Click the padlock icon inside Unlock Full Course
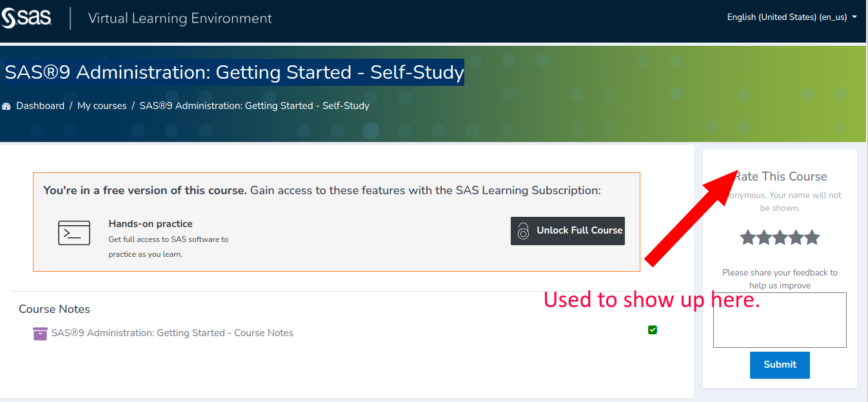868x402 pixels. click(523, 230)
